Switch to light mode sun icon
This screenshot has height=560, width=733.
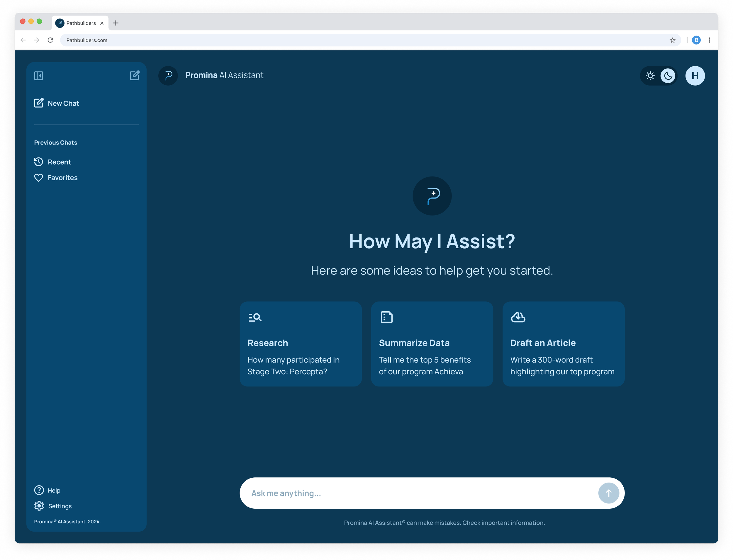coord(650,76)
